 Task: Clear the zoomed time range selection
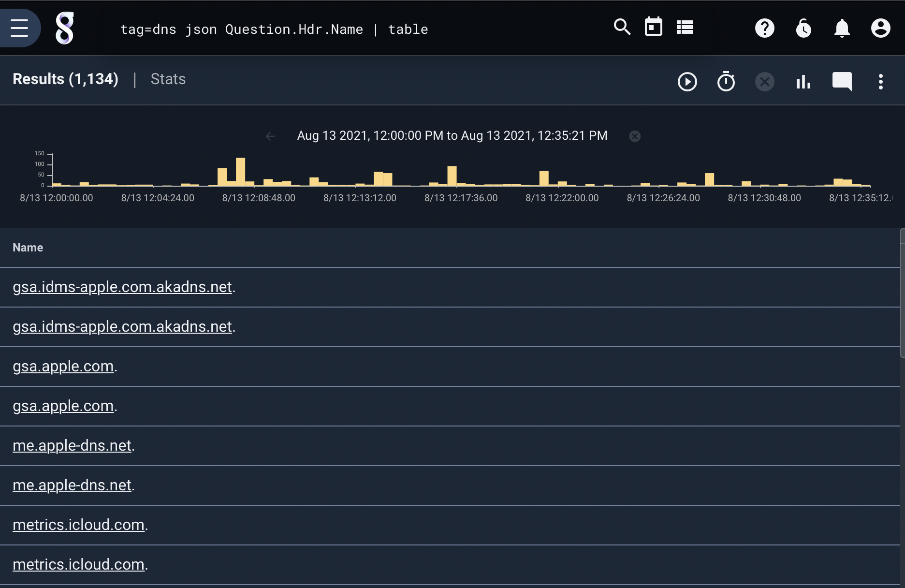(x=635, y=136)
